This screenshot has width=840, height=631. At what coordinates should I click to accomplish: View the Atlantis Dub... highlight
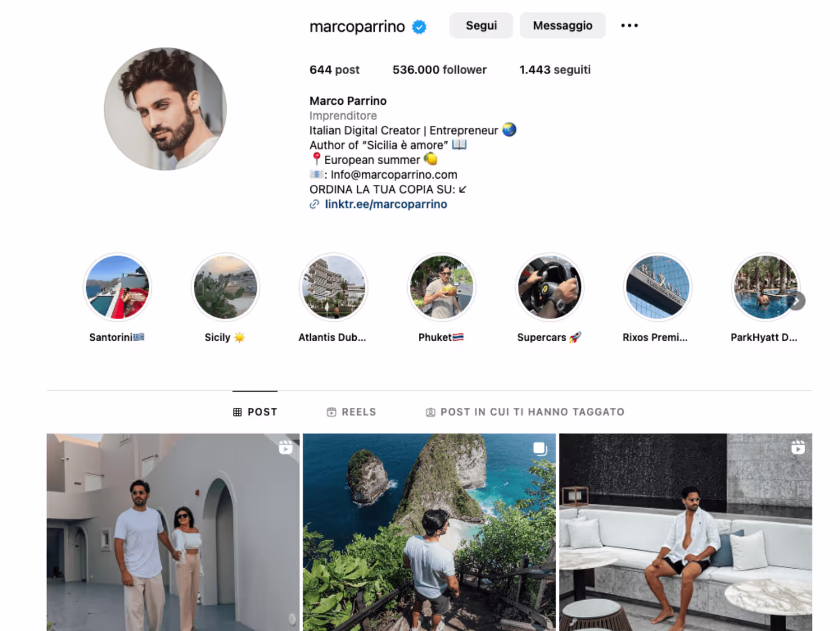pyautogui.click(x=333, y=287)
